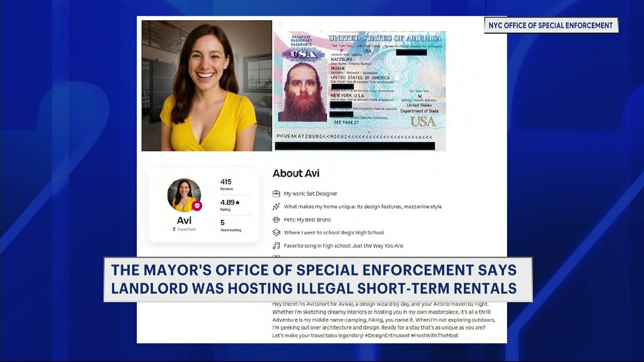Click the NYC Office of Special Enforcement label
This screenshot has width=644, height=362.
(x=550, y=25)
